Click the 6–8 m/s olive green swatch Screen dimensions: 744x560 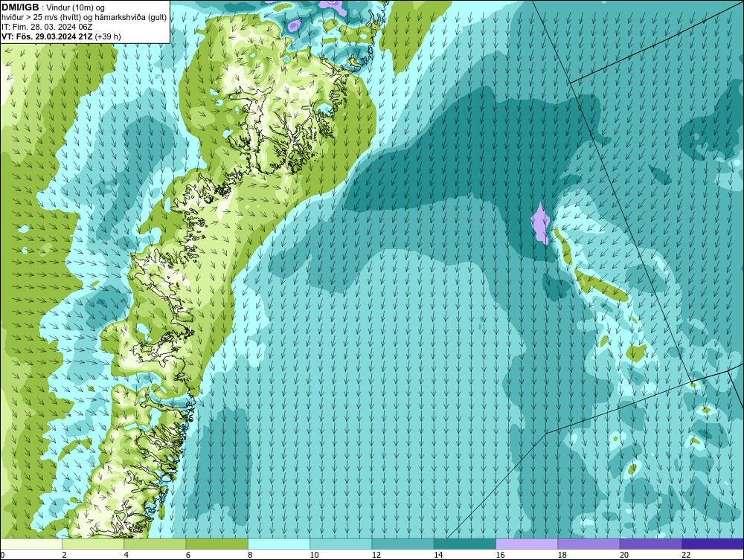tap(217, 544)
